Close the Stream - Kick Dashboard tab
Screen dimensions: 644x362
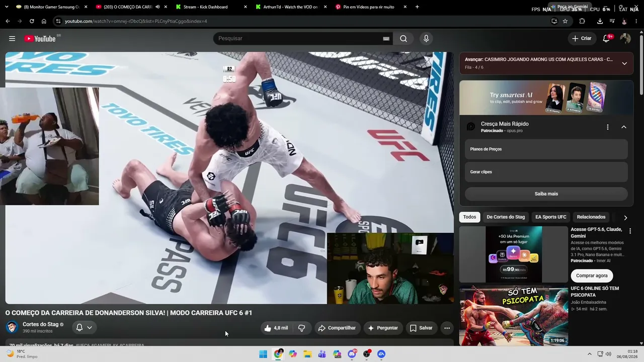click(x=246, y=7)
